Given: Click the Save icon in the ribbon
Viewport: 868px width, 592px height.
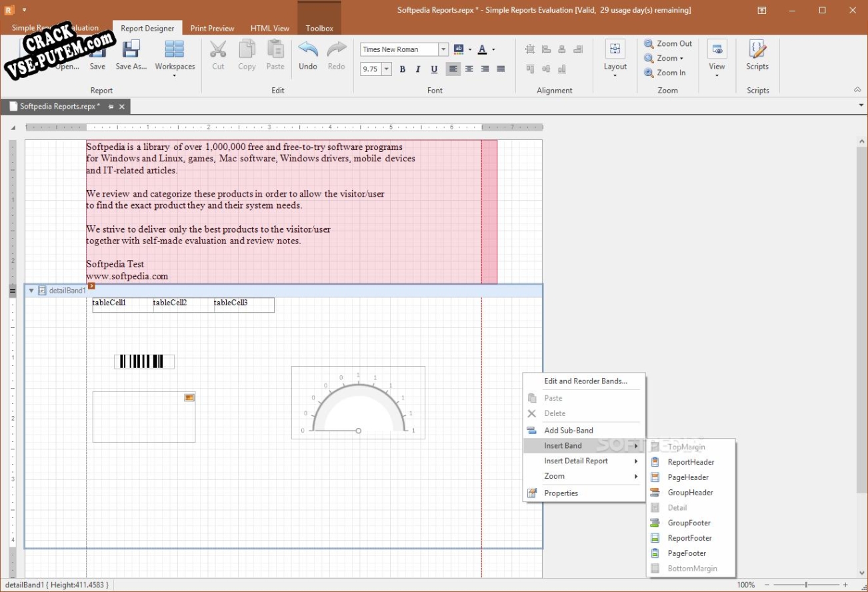Looking at the screenshot, I should pos(97,51).
